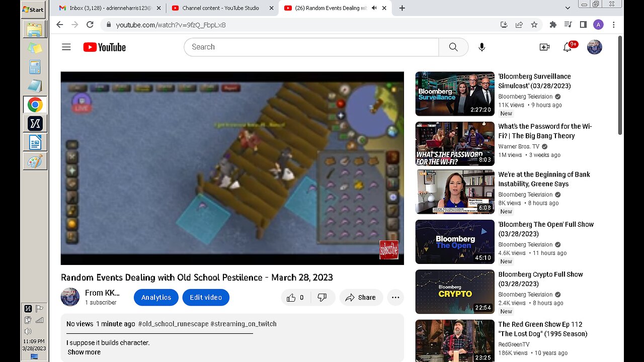The width and height of the screenshot is (644, 362).
Task: Open the more actions three-dot menu
Action: 395,298
